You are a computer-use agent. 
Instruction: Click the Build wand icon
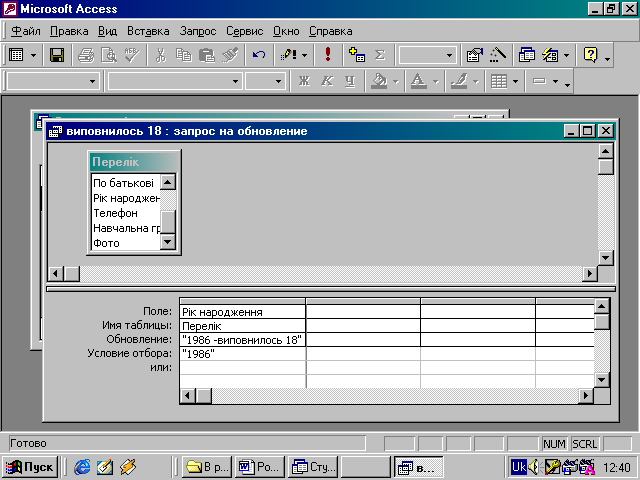pyautogui.click(x=498, y=55)
